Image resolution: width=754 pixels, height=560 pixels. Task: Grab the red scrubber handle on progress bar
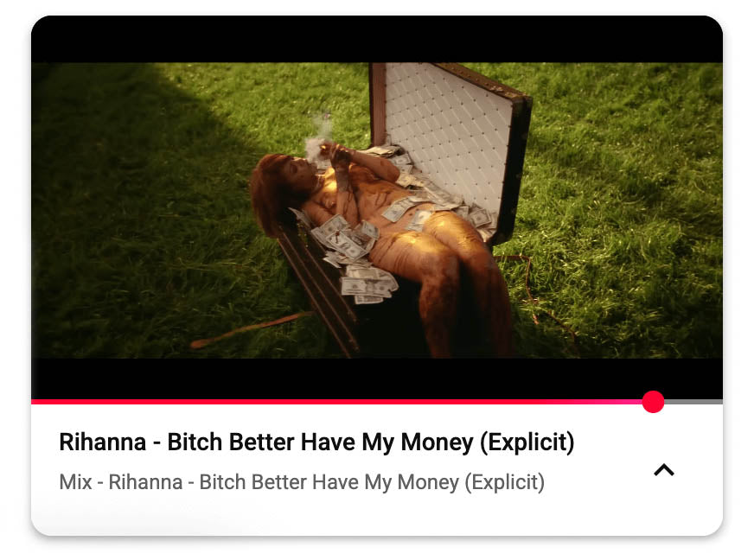coord(653,401)
